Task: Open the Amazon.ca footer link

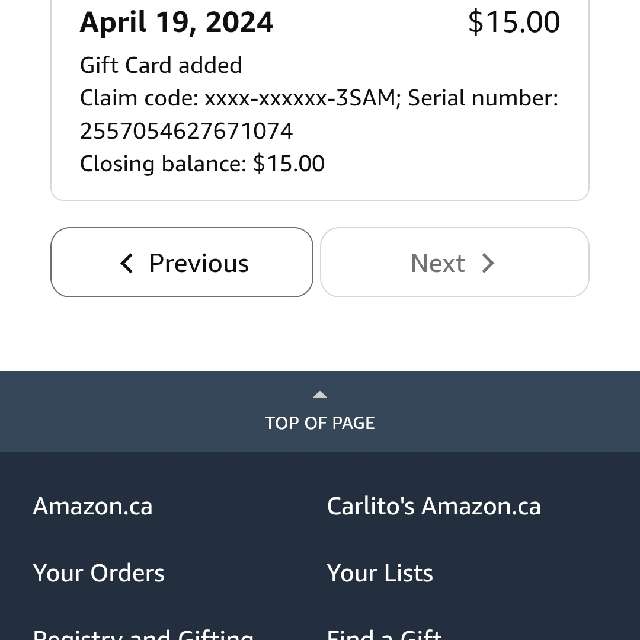Action: [93, 506]
